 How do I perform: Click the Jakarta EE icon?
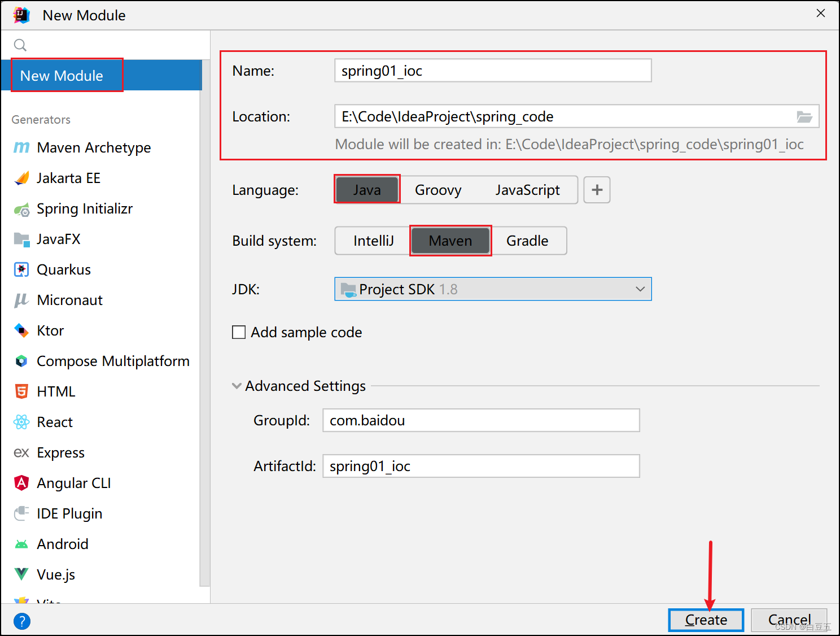pos(21,178)
